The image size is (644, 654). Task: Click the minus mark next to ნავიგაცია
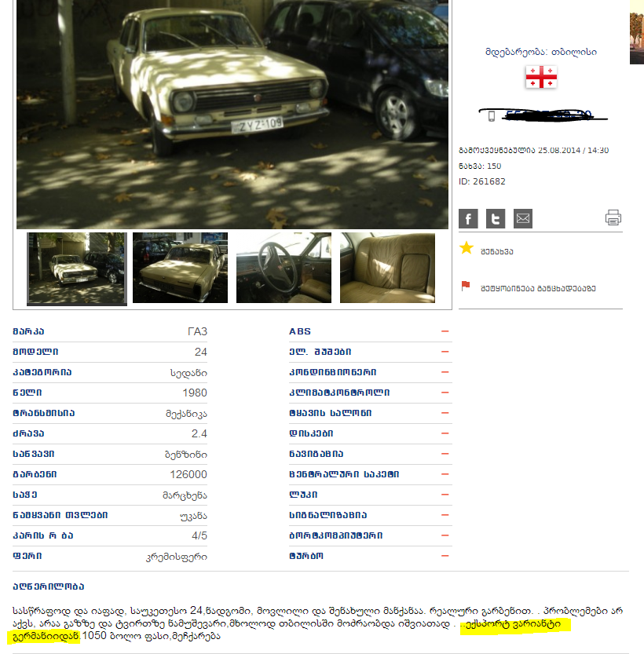(x=445, y=453)
